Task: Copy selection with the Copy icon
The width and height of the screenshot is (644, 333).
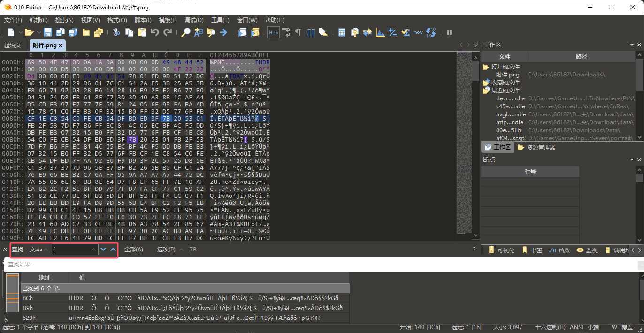Action: pyautogui.click(x=130, y=32)
